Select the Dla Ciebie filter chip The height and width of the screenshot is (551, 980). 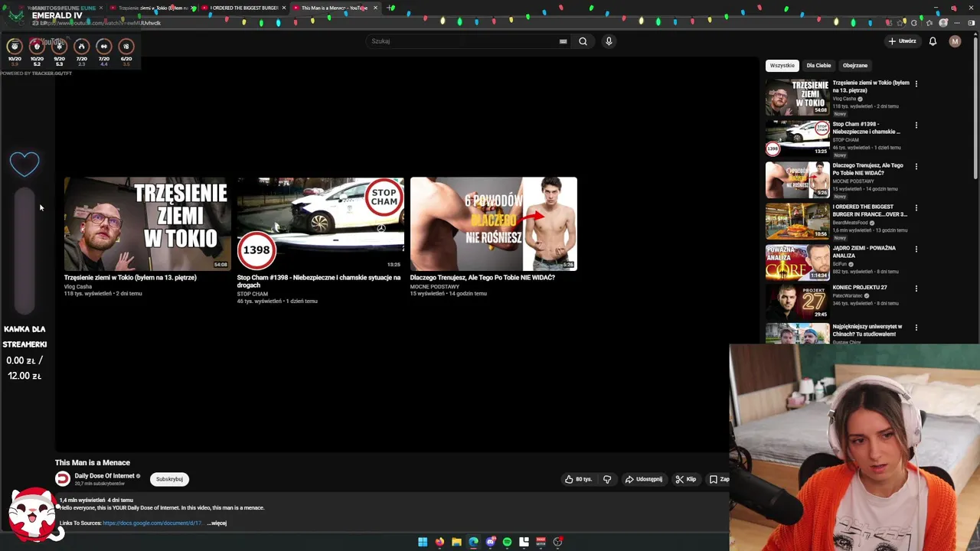pos(818,66)
